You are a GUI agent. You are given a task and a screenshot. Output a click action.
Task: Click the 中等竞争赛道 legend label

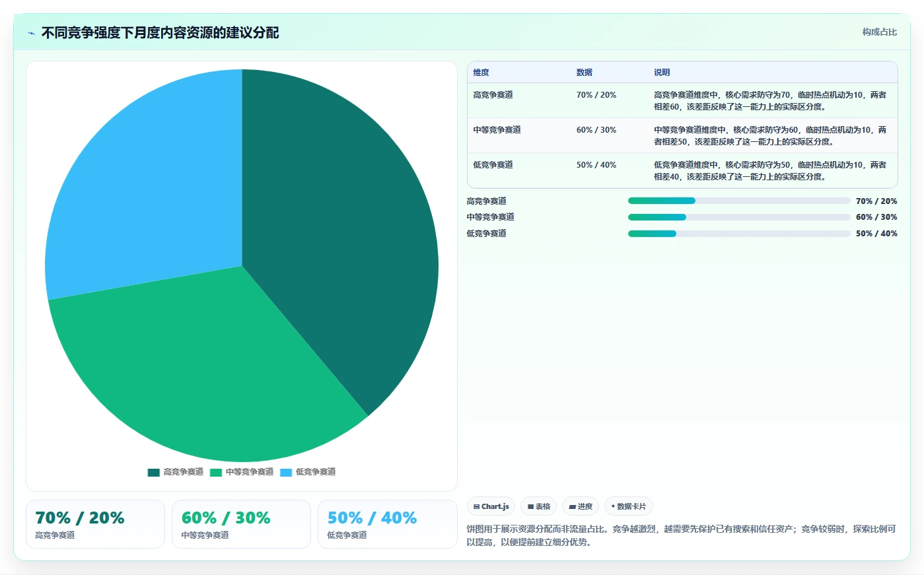(x=250, y=472)
